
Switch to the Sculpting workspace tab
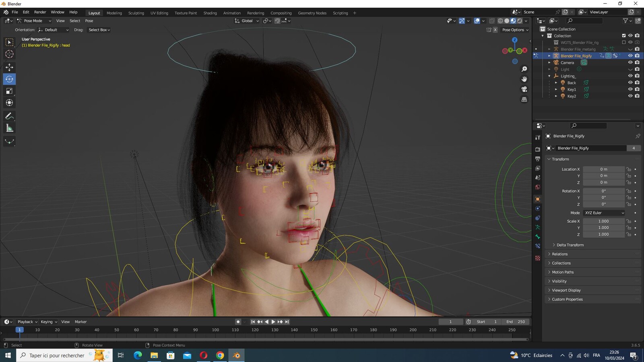[x=136, y=13]
